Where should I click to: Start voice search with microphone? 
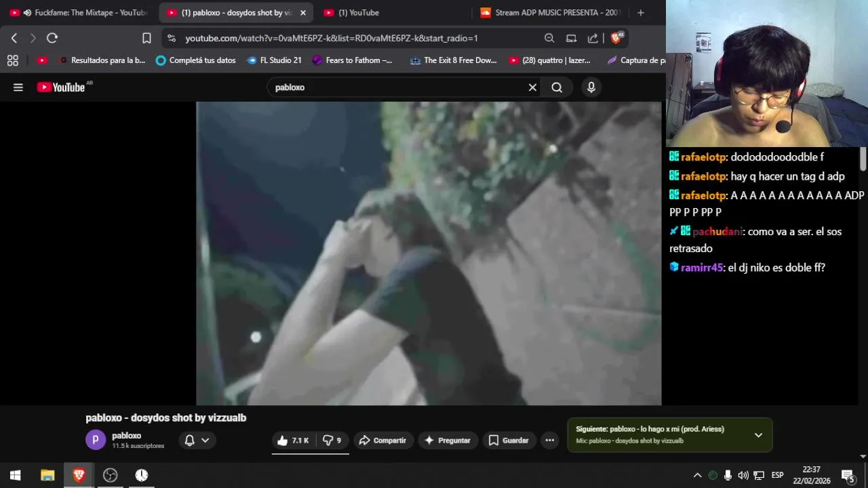coord(591,87)
